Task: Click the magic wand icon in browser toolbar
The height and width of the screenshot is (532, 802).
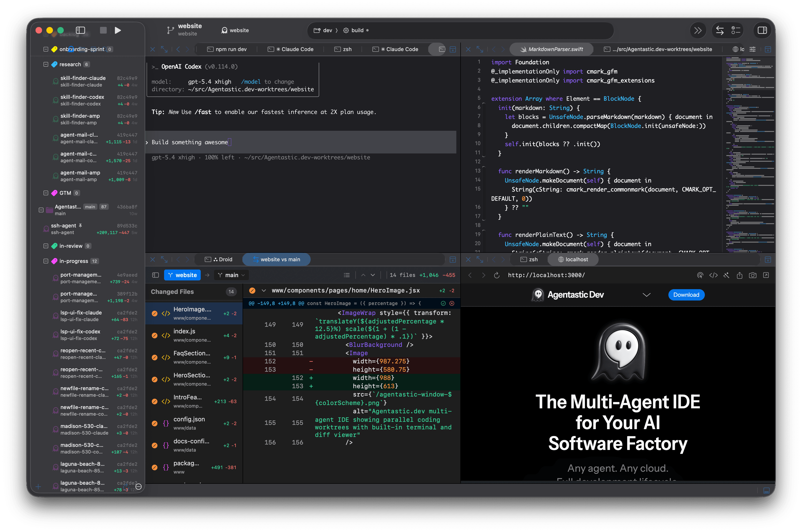Action: 726,275
